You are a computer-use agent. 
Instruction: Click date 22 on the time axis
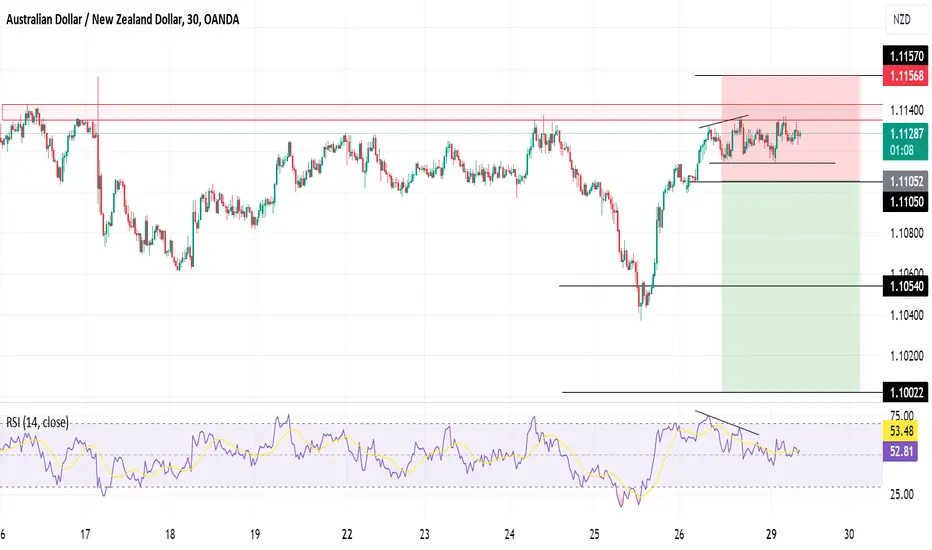[x=347, y=534]
